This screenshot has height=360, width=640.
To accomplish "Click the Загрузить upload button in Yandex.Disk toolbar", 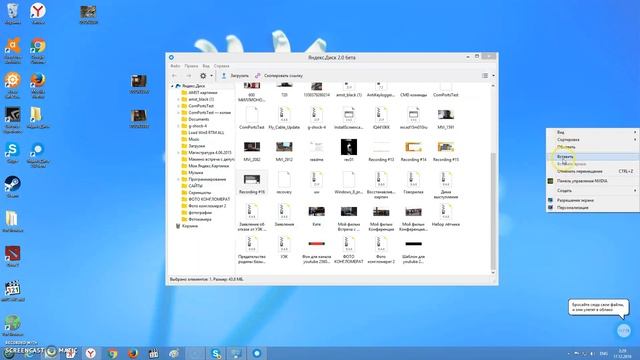I will [235, 76].
